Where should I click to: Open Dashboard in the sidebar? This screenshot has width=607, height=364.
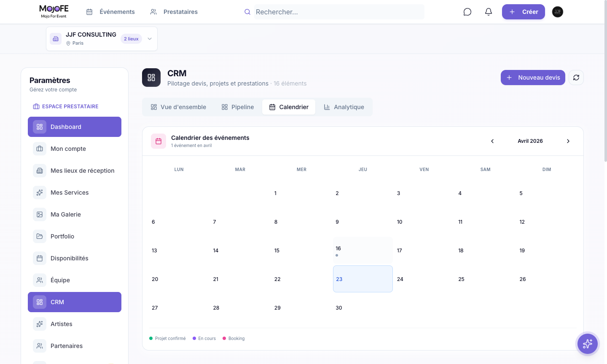pos(75,127)
